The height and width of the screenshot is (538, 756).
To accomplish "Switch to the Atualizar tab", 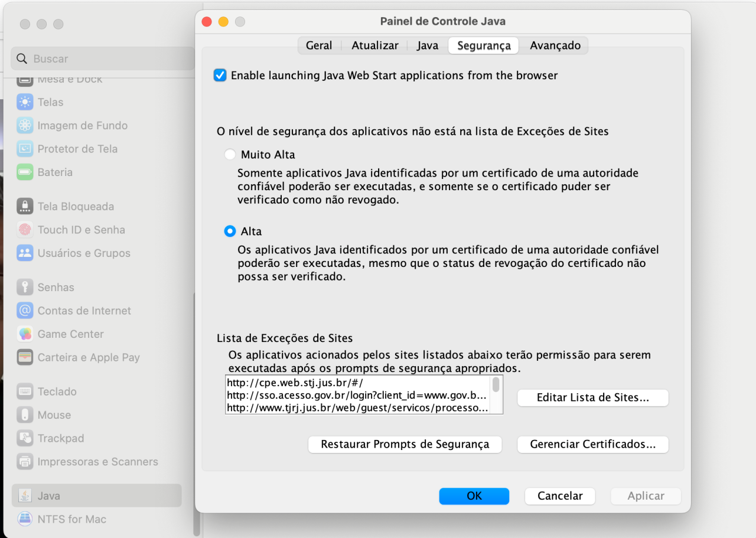I will coord(375,45).
